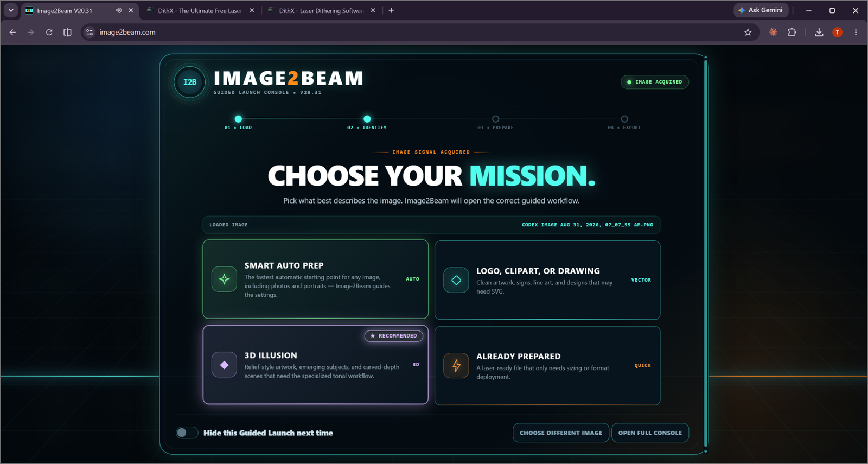The image size is (868, 464).
Task: Click the QUICK tag on Already Prepared
Action: coord(642,365)
